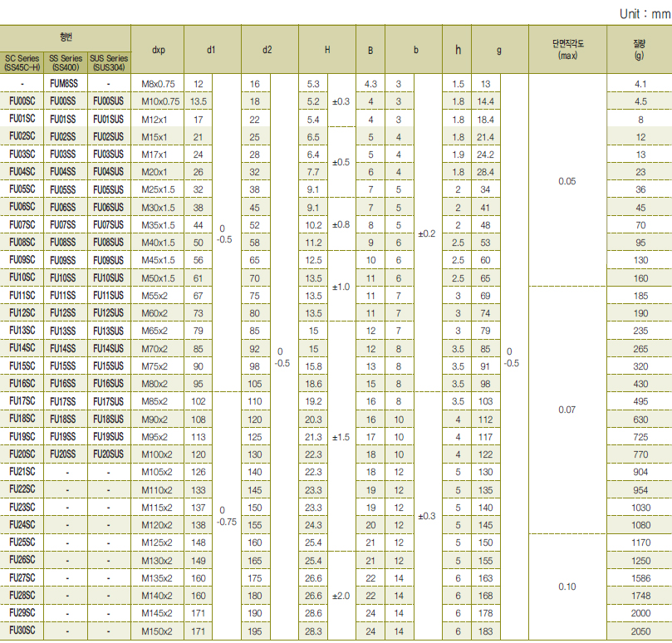
Task: Click part number FU20SUS
Action: pyautogui.click(x=109, y=454)
